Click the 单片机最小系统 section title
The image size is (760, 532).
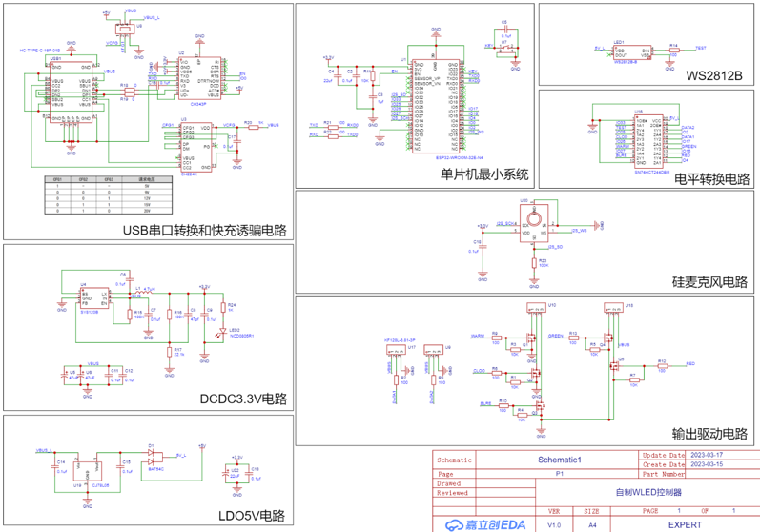tap(484, 174)
